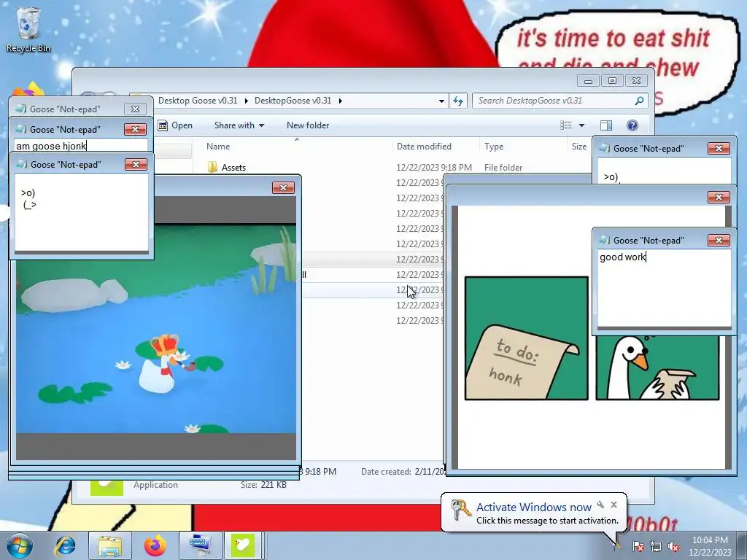Click the network tray icon
This screenshot has height=560, width=747.
[656, 546]
